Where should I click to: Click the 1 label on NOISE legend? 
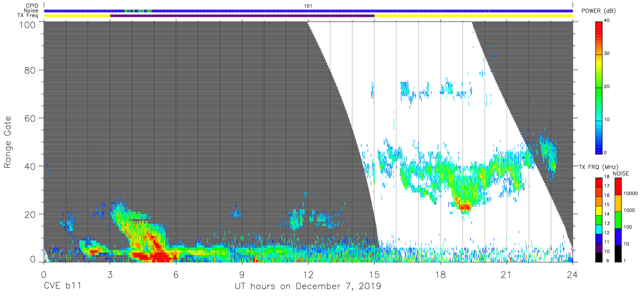(x=626, y=260)
